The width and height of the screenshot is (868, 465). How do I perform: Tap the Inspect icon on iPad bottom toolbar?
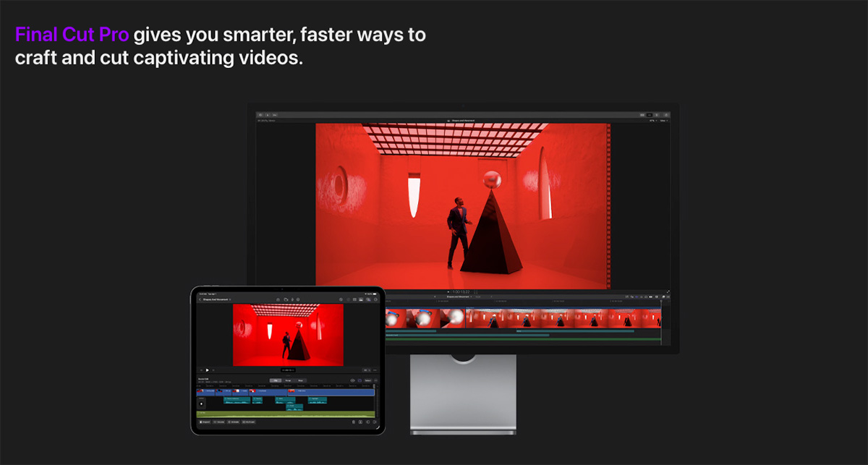[204, 422]
